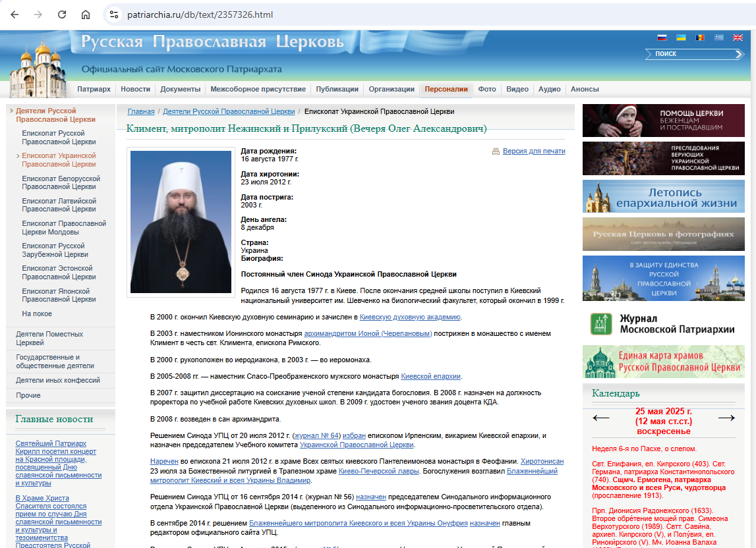Open the Межсоборное присутствие menu item

258,89
